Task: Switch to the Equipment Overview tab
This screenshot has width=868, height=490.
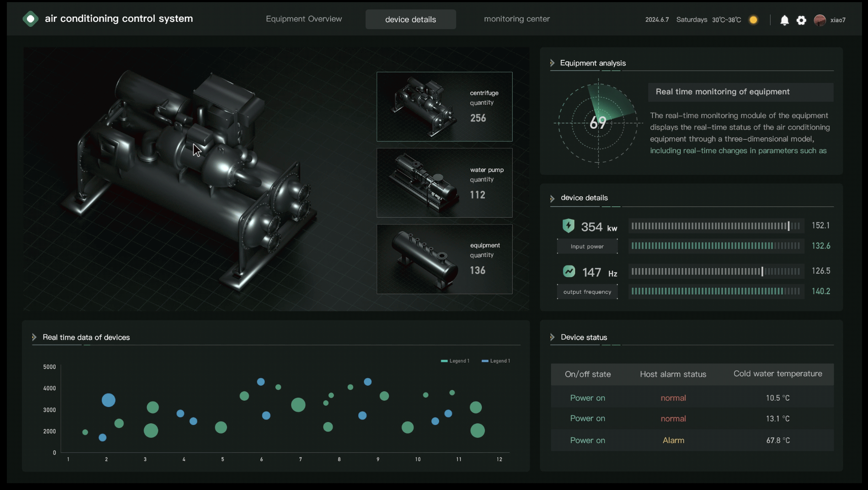Action: 304,19
